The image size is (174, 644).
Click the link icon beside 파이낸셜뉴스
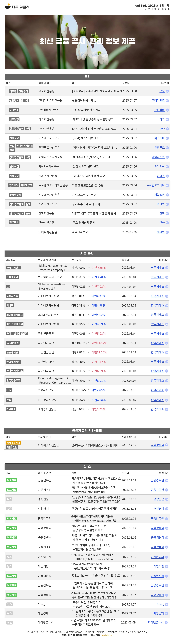tap(166, 623)
